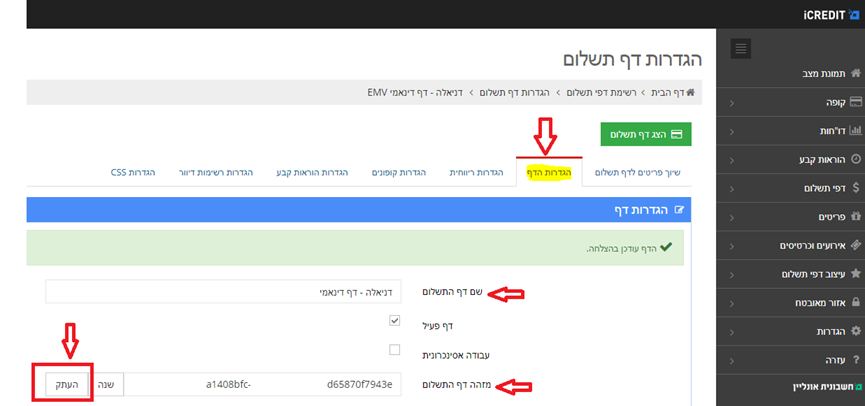The image size is (865, 406).
Task: Click the credit card icon beside קופה
Action: tap(856, 102)
